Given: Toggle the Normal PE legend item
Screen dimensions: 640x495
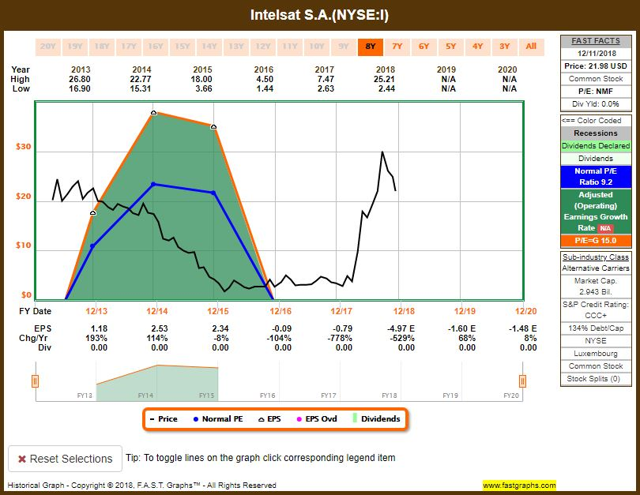Looking at the screenshot, I should pyautogui.click(x=218, y=419).
